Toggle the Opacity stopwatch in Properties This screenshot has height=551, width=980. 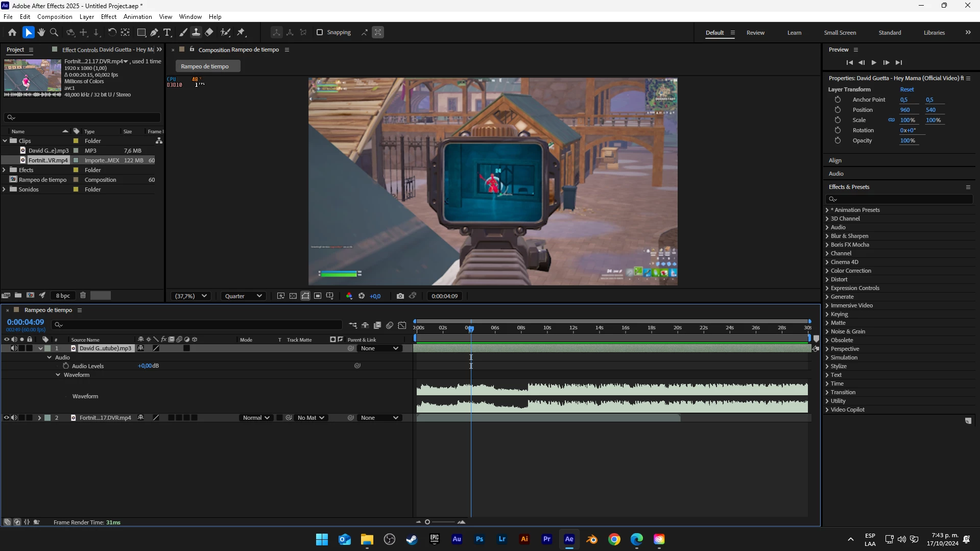pyautogui.click(x=838, y=140)
